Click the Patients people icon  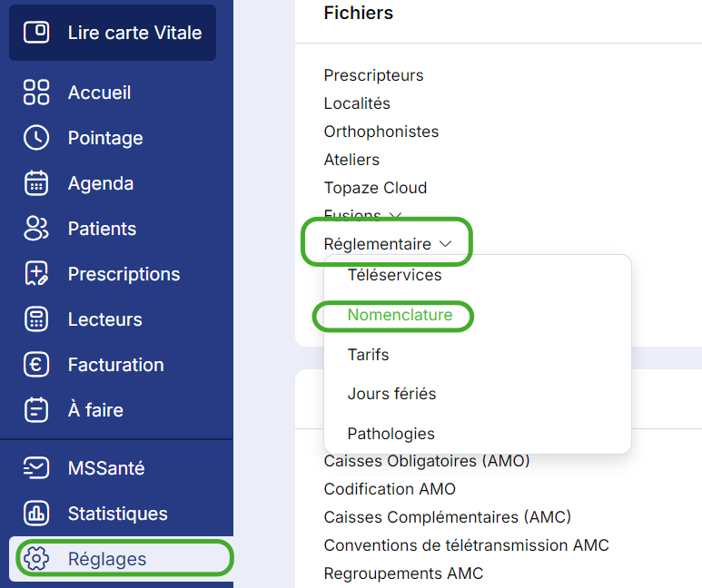coord(36,229)
